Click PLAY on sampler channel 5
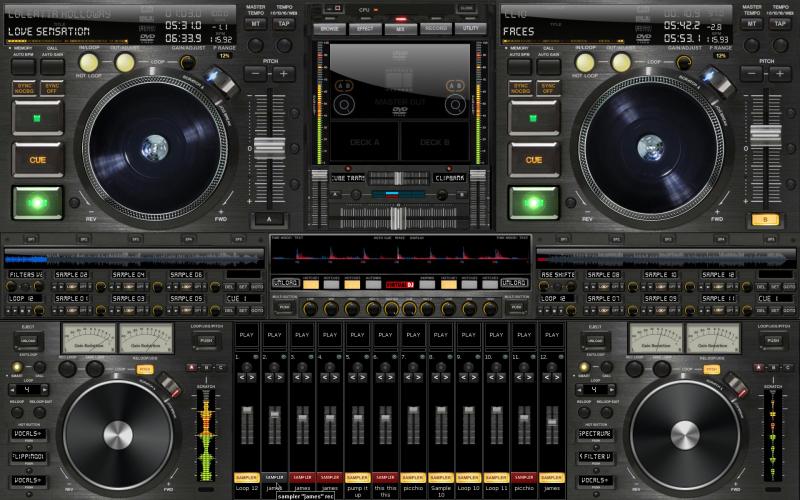The image size is (800, 500). tap(358, 335)
